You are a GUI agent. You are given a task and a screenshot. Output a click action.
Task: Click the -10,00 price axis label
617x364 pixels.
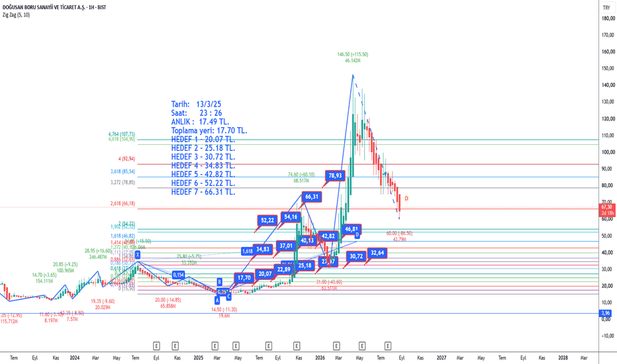(x=608, y=336)
